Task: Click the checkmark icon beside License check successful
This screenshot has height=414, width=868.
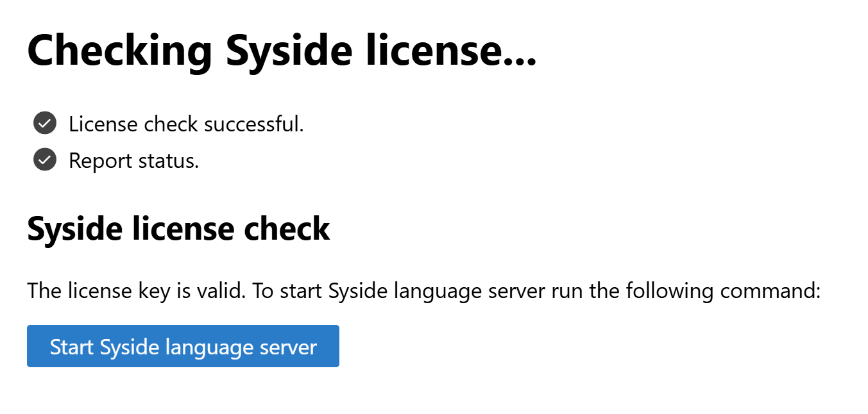Action: pyautogui.click(x=45, y=123)
